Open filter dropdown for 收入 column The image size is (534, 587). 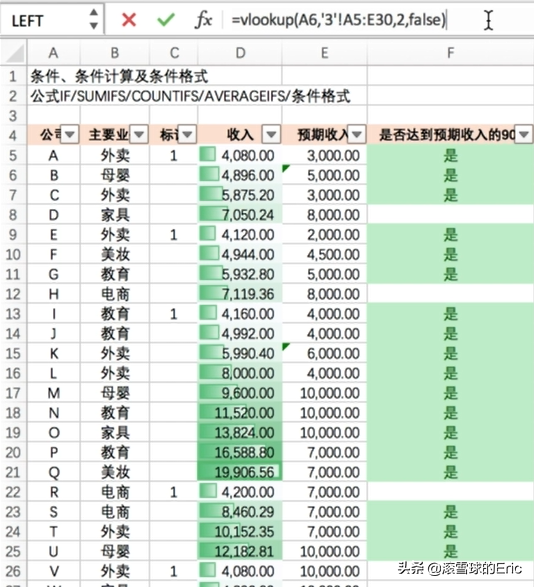pyautogui.click(x=271, y=134)
